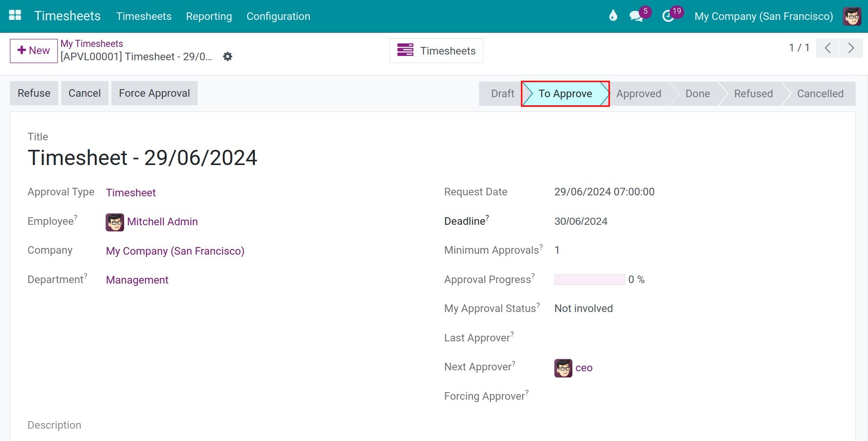
Task: Go to next record with right arrow
Action: (851, 48)
